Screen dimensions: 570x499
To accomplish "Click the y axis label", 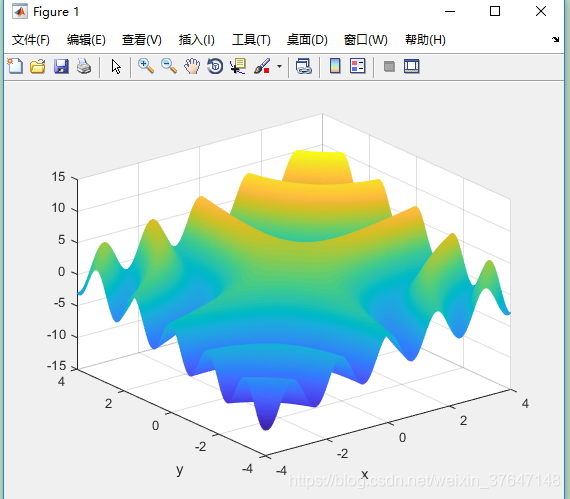I will tap(180, 470).
